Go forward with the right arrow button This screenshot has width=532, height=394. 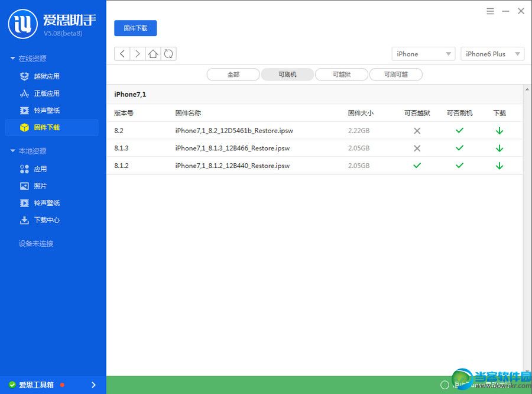click(x=137, y=54)
